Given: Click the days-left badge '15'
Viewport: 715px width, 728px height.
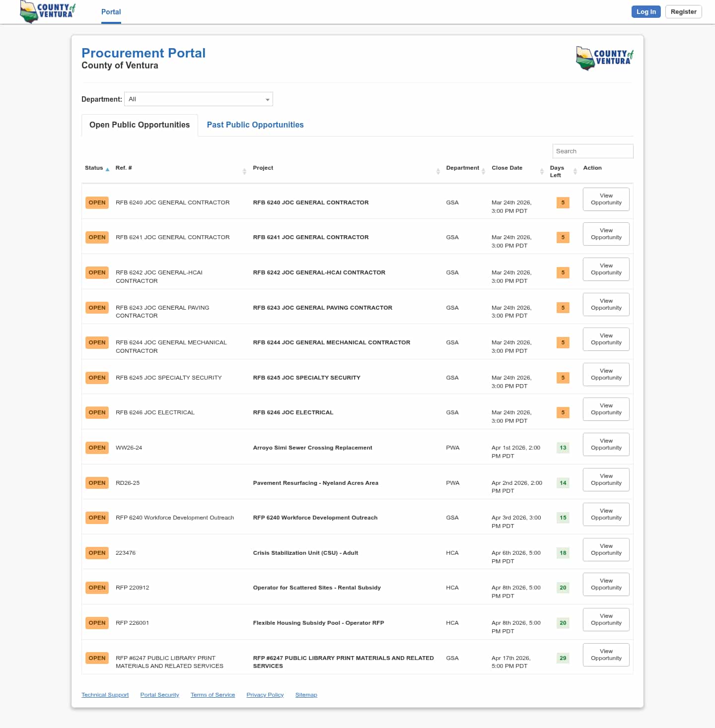Looking at the screenshot, I should click(563, 518).
